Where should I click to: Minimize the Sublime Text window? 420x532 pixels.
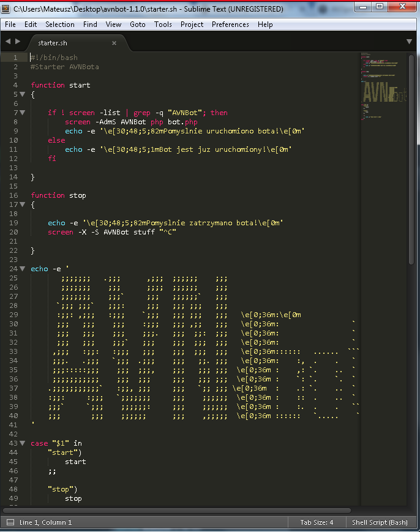click(x=363, y=7)
